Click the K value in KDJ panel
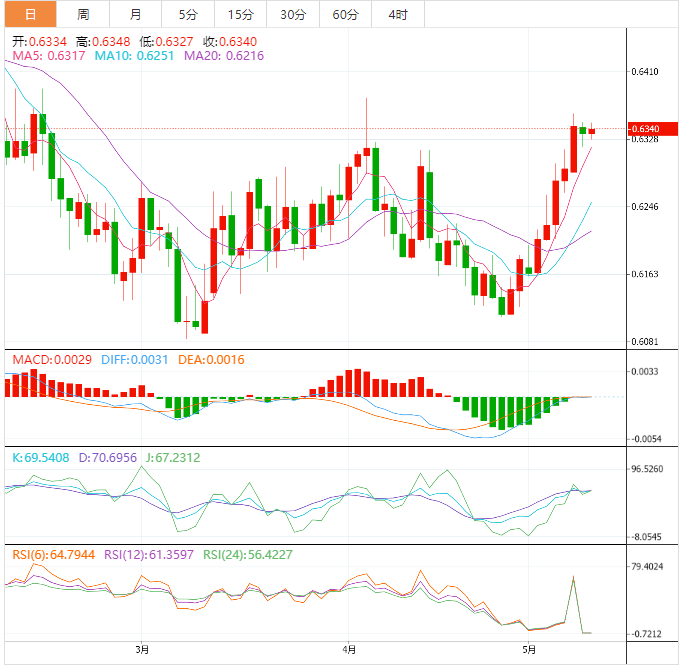This screenshot has height=669, width=684. (x=43, y=458)
